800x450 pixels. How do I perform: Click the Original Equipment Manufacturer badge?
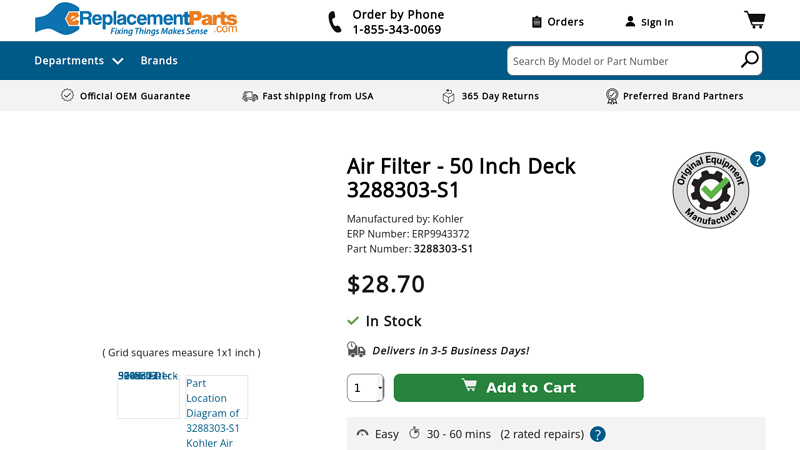point(711,190)
